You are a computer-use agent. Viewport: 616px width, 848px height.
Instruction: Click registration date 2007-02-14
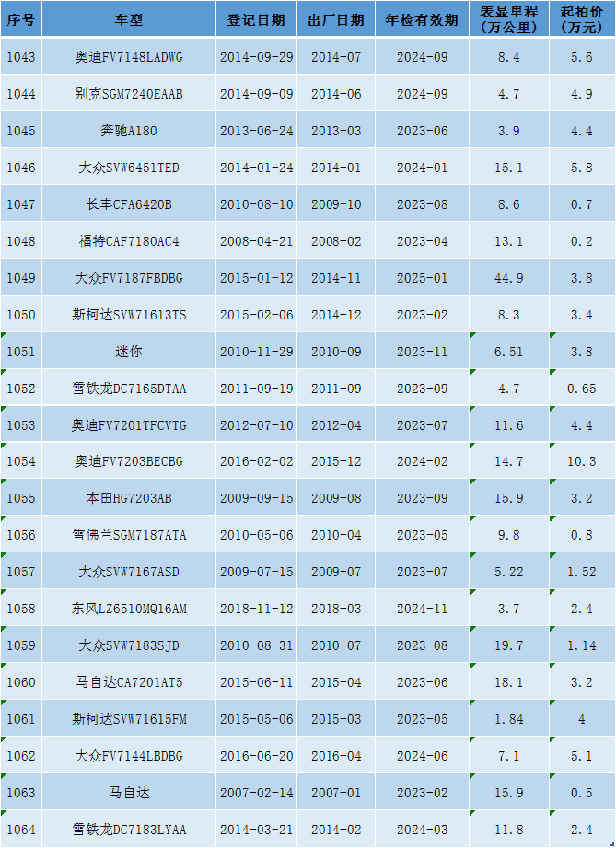(x=256, y=792)
